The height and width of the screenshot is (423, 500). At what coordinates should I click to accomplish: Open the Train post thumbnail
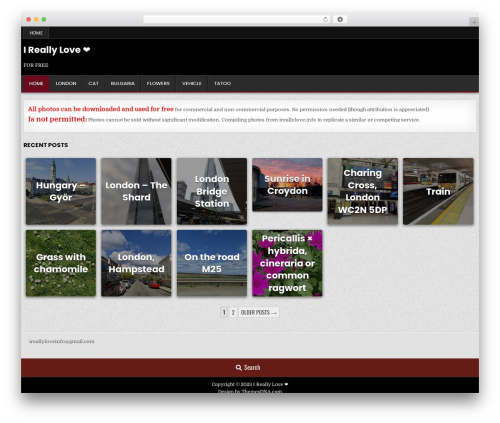pyautogui.click(x=438, y=191)
